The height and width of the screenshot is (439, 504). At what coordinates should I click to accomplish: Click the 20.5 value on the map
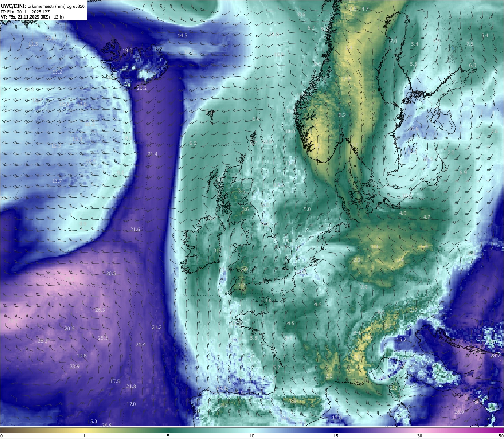pyautogui.click(x=111, y=273)
